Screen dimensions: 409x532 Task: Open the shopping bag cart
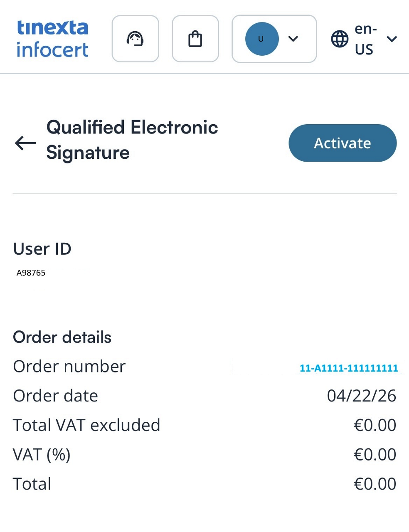[195, 39]
